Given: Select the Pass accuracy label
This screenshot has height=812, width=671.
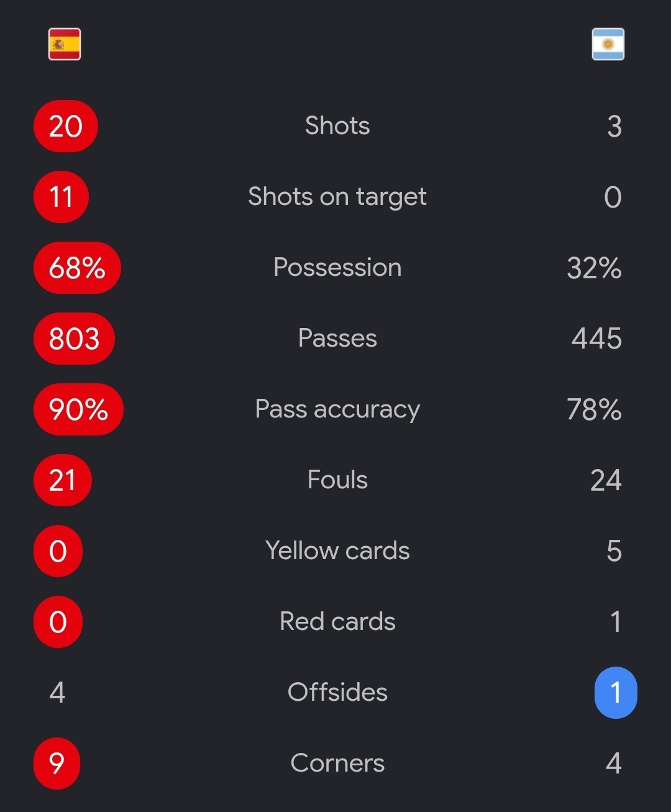Looking at the screenshot, I should (337, 409).
